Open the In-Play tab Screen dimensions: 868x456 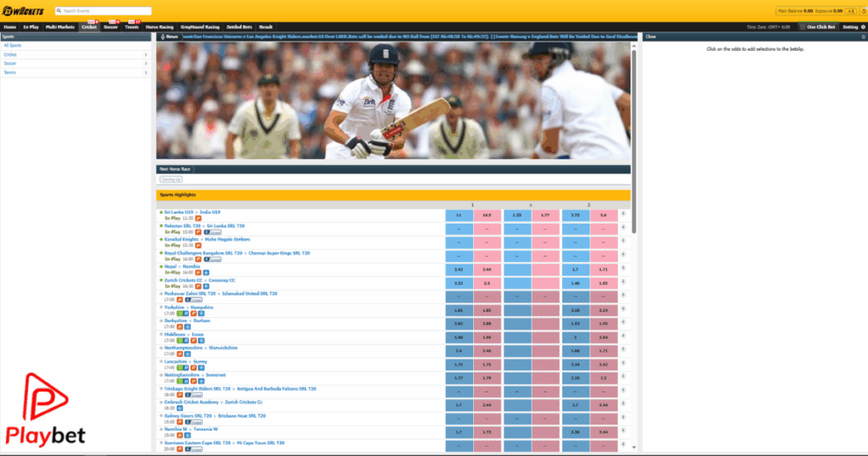(31, 26)
